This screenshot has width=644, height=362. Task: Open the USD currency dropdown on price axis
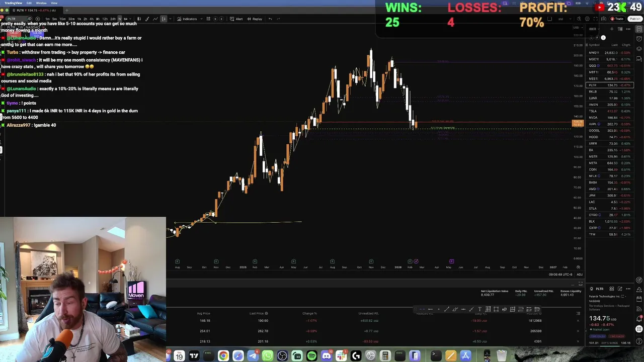[578, 28]
